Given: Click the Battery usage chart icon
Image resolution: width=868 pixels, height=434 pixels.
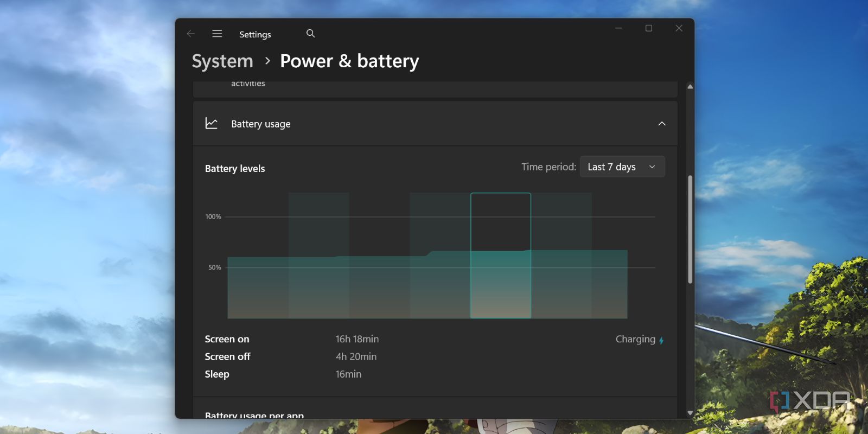Looking at the screenshot, I should point(212,124).
